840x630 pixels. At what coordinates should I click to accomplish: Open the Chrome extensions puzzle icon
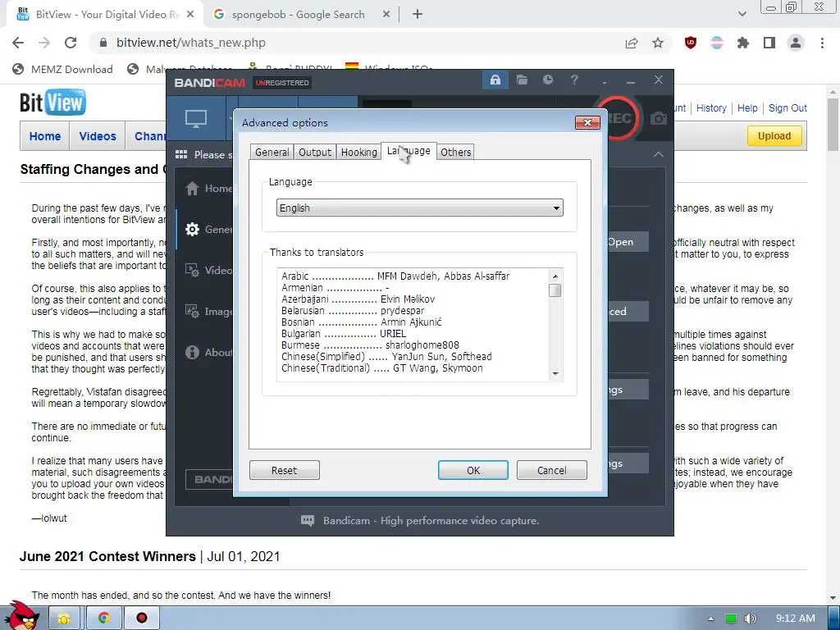743,43
